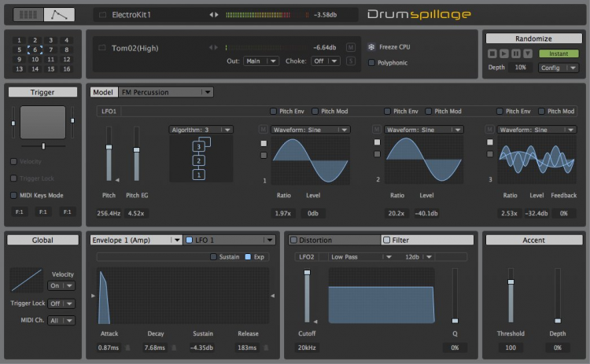
Task: Mute FM operator 1 with M button
Action: tap(264, 130)
